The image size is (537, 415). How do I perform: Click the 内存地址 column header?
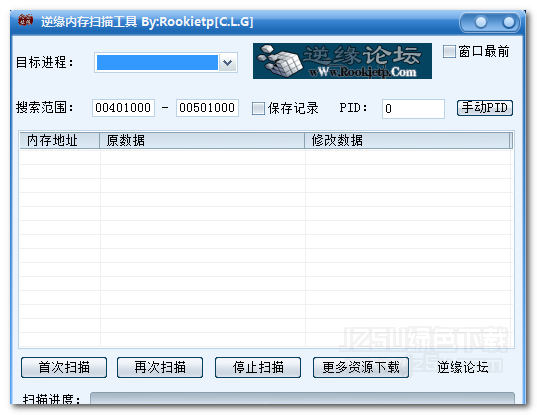(60, 140)
